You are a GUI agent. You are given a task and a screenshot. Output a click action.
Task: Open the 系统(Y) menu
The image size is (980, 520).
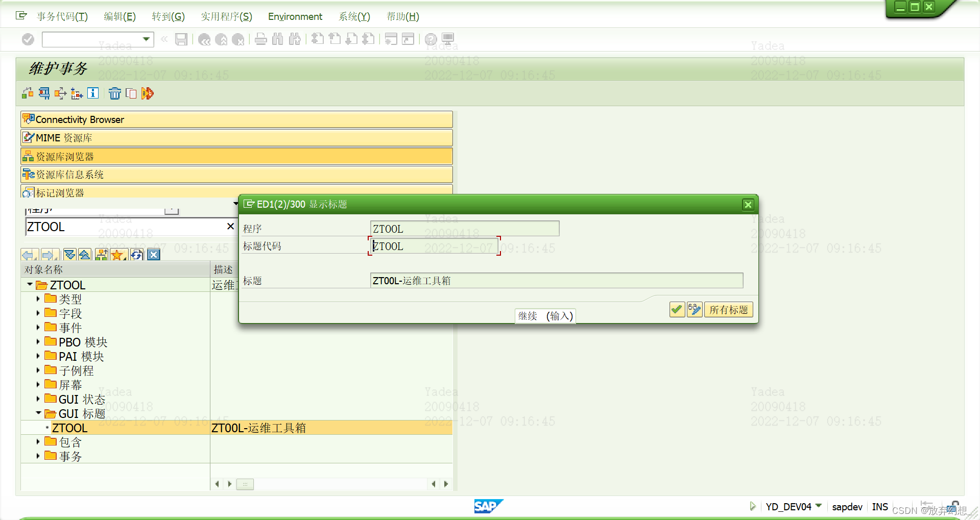[x=354, y=16]
